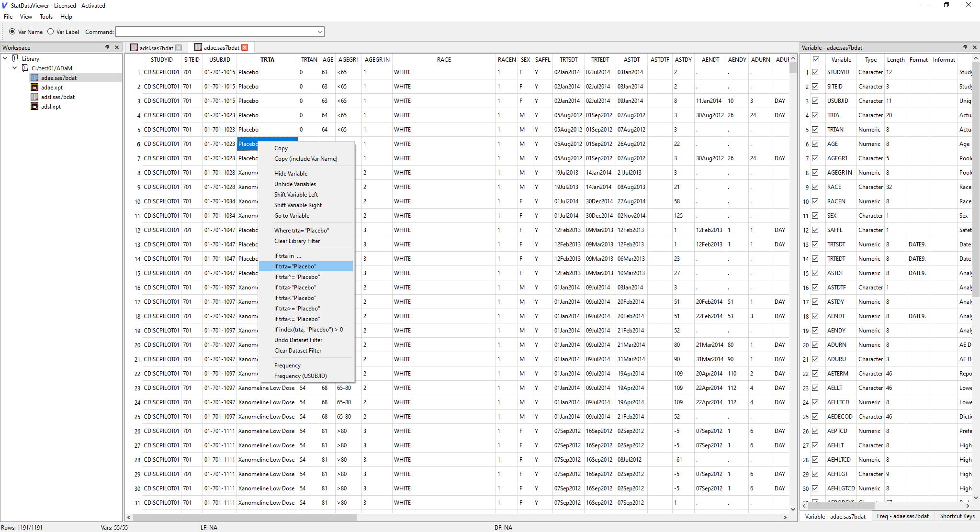The height and width of the screenshot is (532, 980).
Task: Click the StatDataViewer app logo icon
Action: click(5, 6)
